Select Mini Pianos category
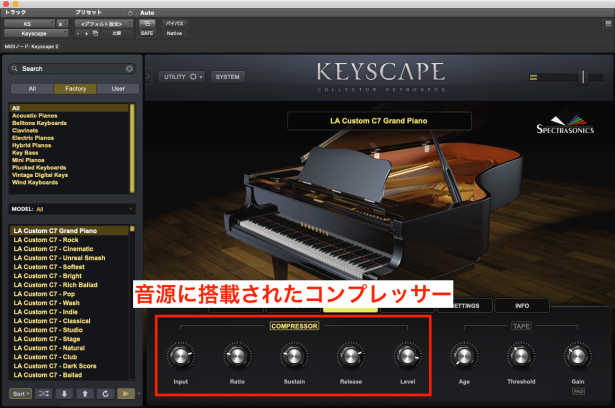The height and width of the screenshot is (408, 615). (x=28, y=160)
